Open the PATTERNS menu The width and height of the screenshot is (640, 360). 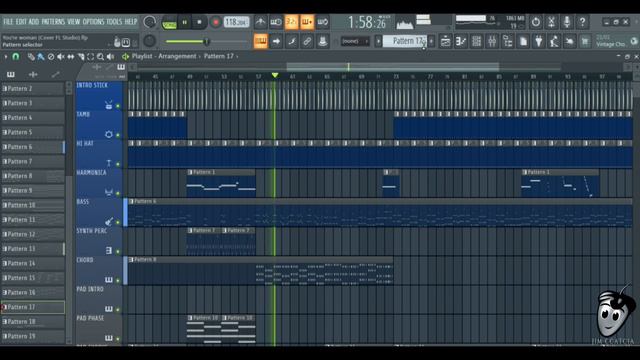click(53, 22)
